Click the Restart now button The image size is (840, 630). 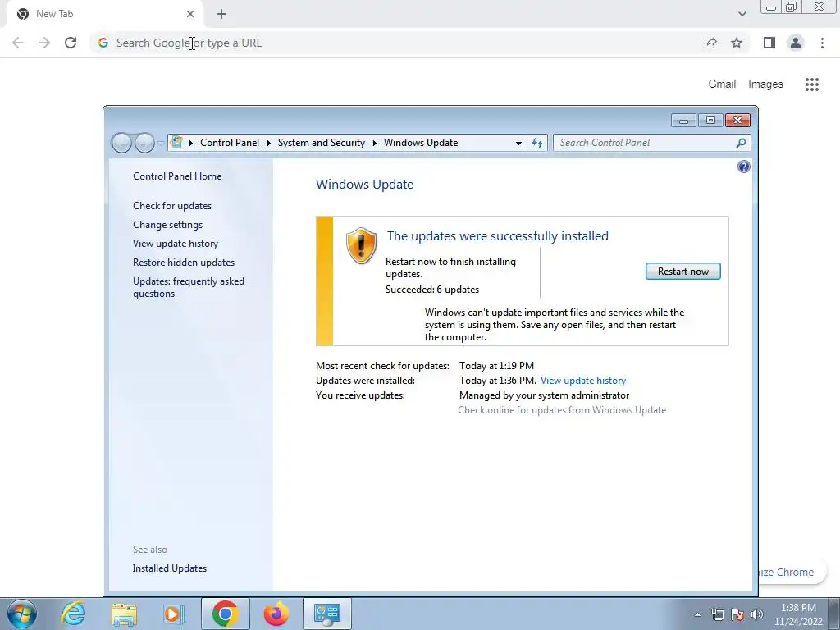pyautogui.click(x=683, y=271)
